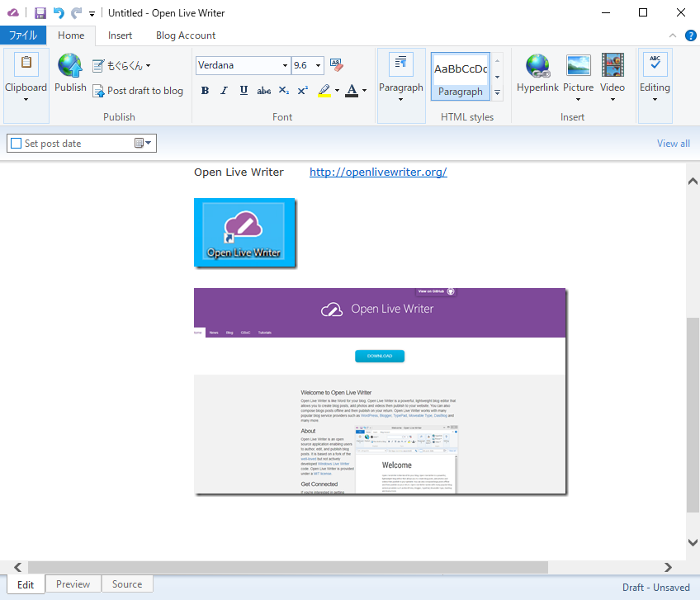This screenshot has height=600, width=700.
Task: Click the vertical scrollbar down arrow
Action: [x=693, y=542]
